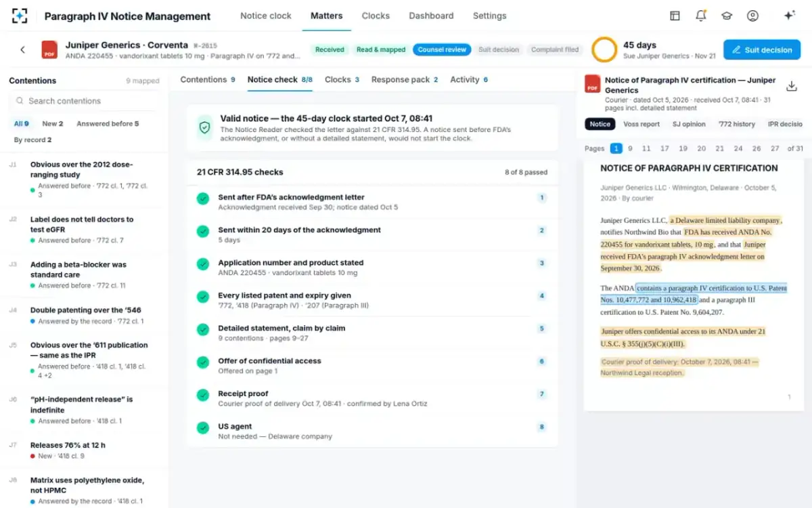Open the graduation cap learning icon
This screenshot has width=812, height=508.
point(727,16)
